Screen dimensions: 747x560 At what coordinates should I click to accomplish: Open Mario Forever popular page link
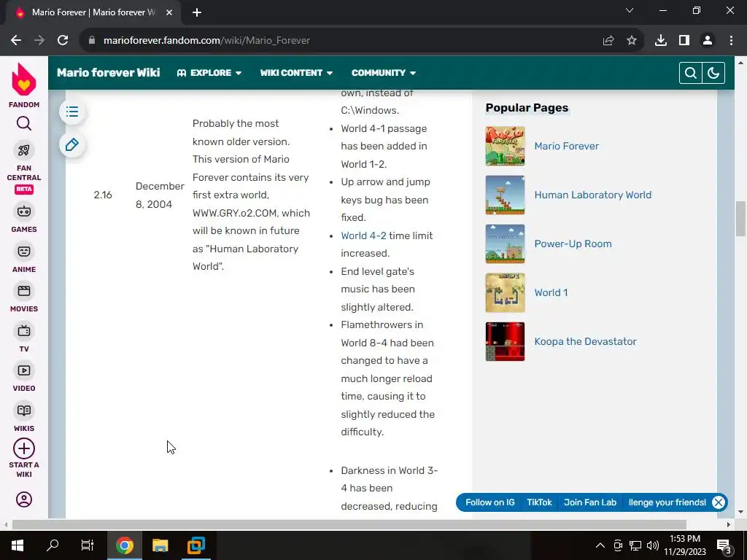(566, 146)
